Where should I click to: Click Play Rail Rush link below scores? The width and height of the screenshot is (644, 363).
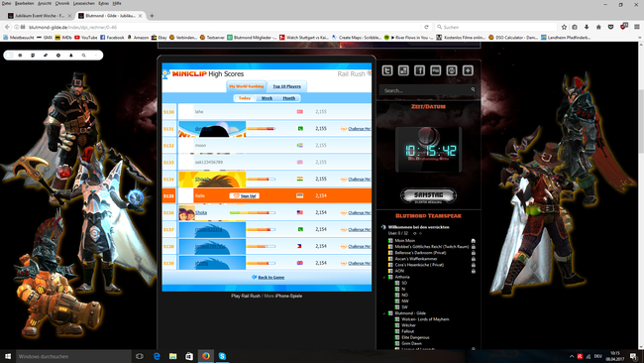(x=246, y=296)
